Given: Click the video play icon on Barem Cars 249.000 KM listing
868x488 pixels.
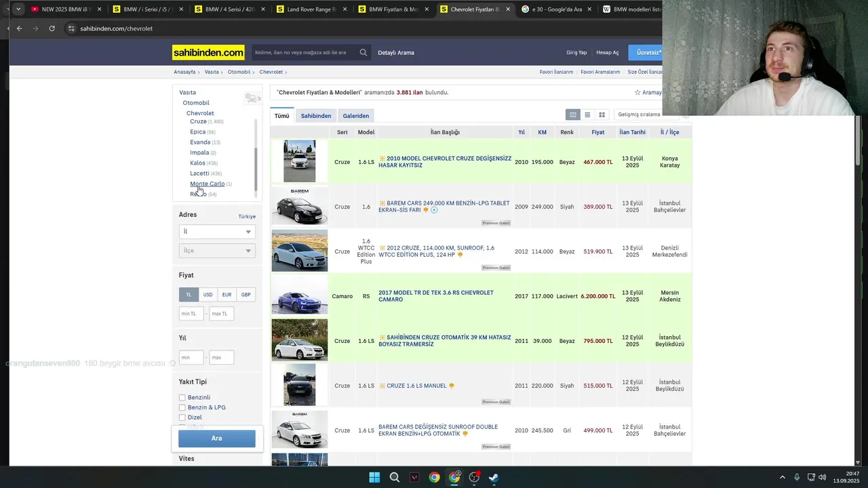Looking at the screenshot, I should point(434,210).
